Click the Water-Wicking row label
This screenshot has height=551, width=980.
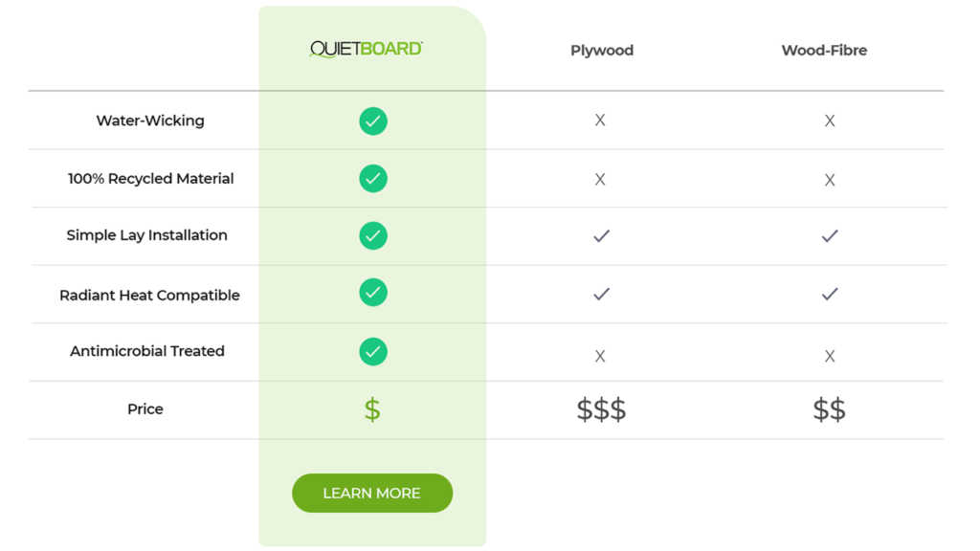point(150,121)
